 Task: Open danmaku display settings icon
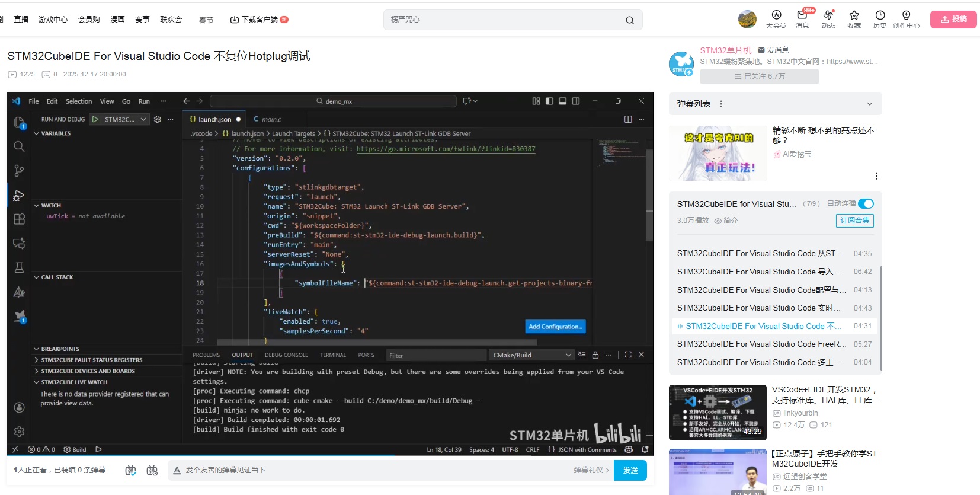[x=152, y=470]
